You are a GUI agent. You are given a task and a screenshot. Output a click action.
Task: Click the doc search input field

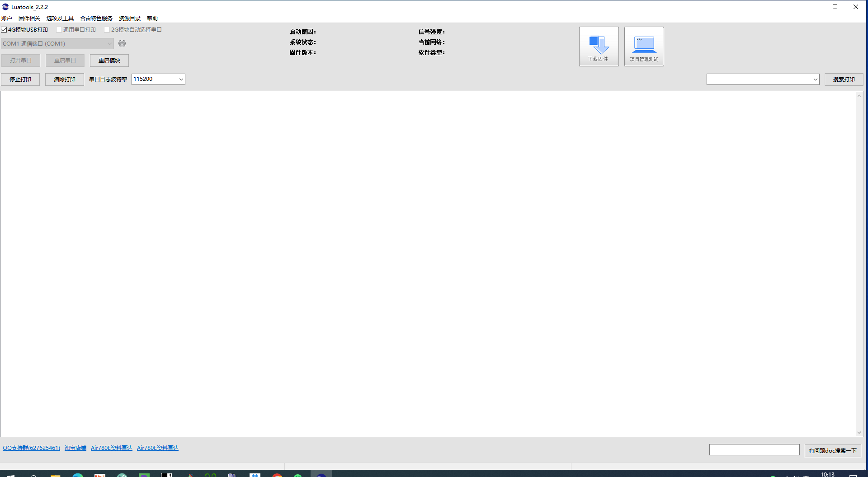pos(754,450)
